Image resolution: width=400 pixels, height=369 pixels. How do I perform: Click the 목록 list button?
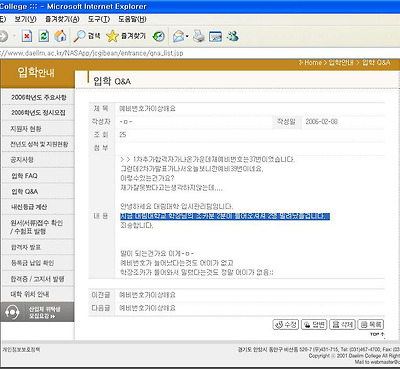[x=371, y=325]
